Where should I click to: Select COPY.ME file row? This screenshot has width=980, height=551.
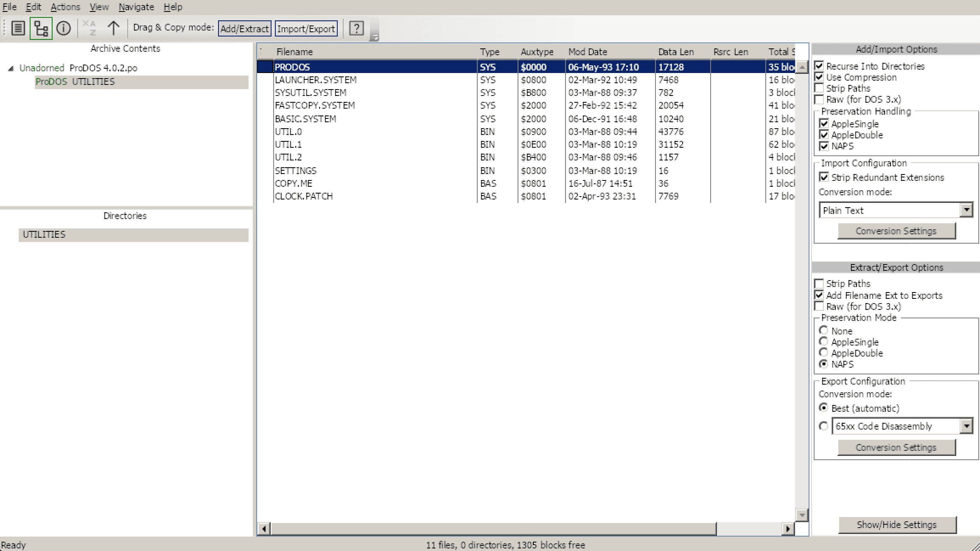[x=526, y=183]
